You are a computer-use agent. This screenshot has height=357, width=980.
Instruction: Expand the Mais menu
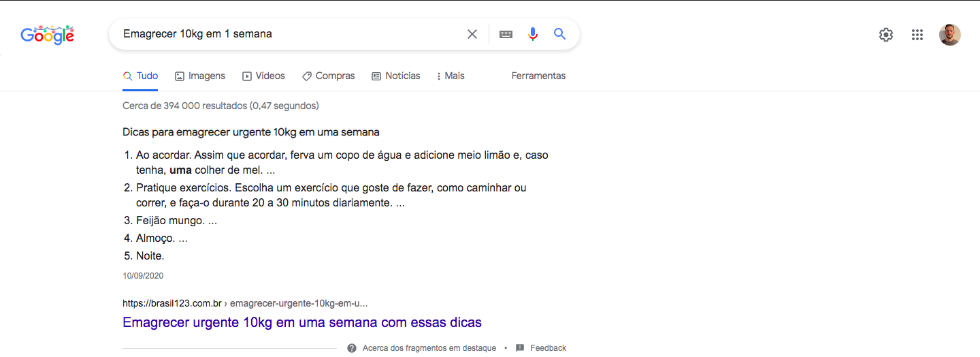(x=451, y=76)
